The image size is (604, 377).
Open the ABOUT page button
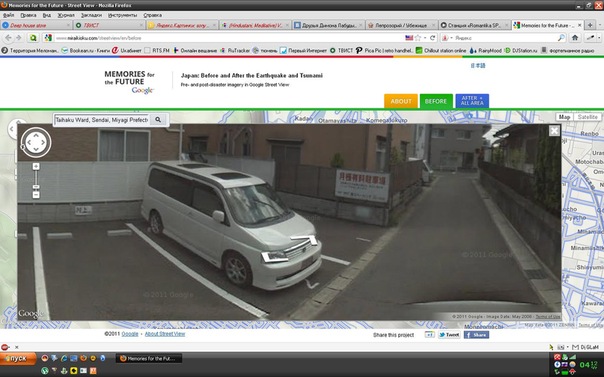(x=401, y=101)
